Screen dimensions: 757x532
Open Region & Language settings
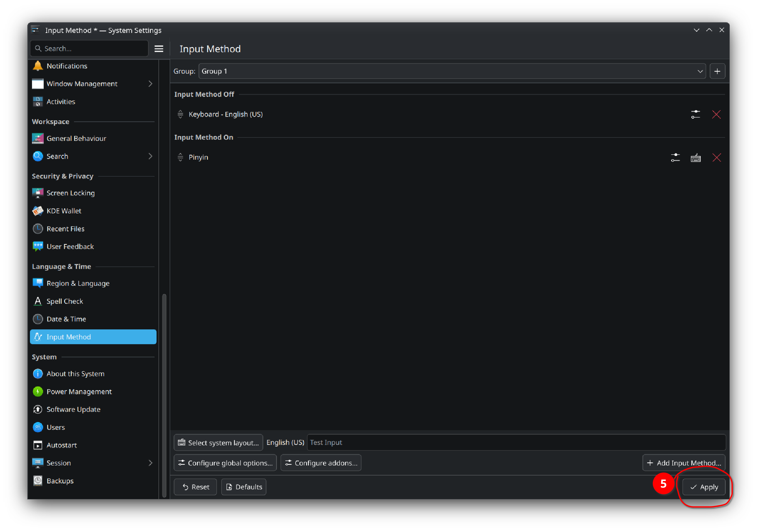coord(78,283)
